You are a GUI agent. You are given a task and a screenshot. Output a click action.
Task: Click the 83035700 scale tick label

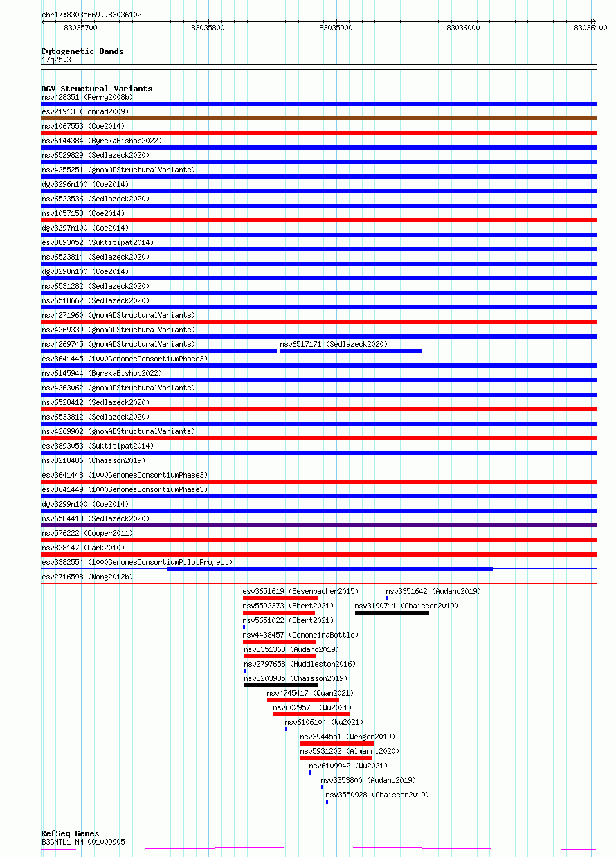(80, 28)
